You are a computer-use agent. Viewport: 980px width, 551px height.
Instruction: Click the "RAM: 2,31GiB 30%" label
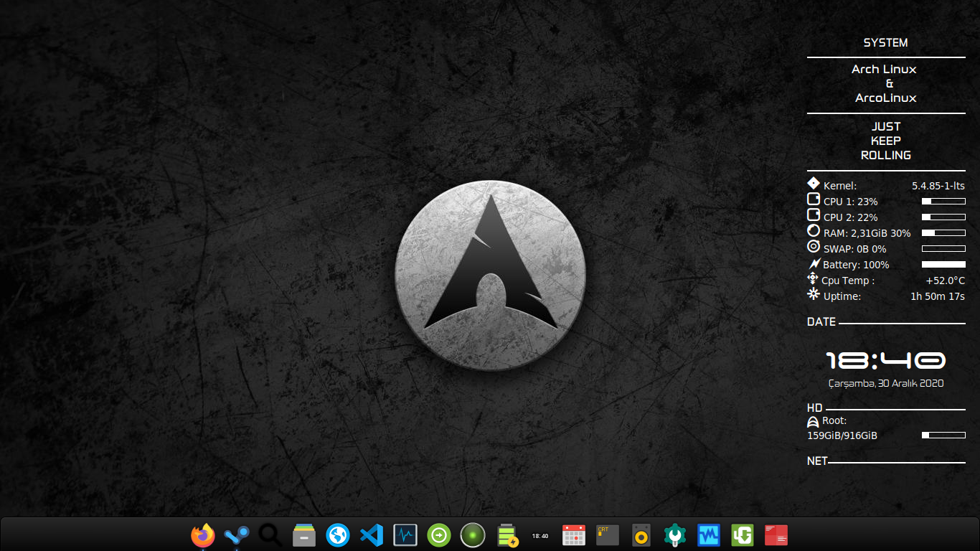(867, 233)
